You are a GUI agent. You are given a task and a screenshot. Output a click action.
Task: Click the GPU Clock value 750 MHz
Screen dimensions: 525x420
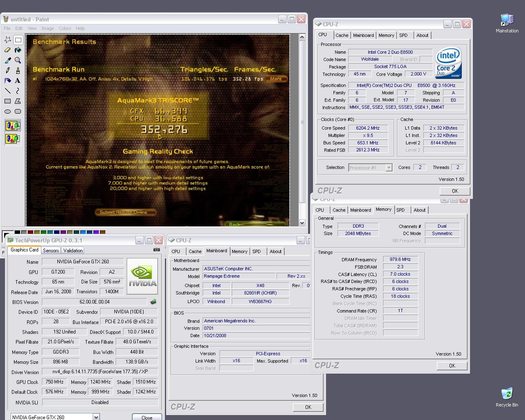55,382
